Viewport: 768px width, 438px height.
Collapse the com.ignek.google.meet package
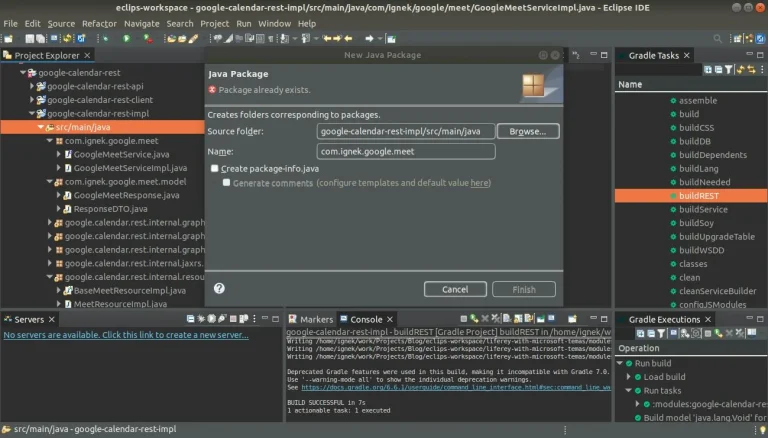coord(49,141)
